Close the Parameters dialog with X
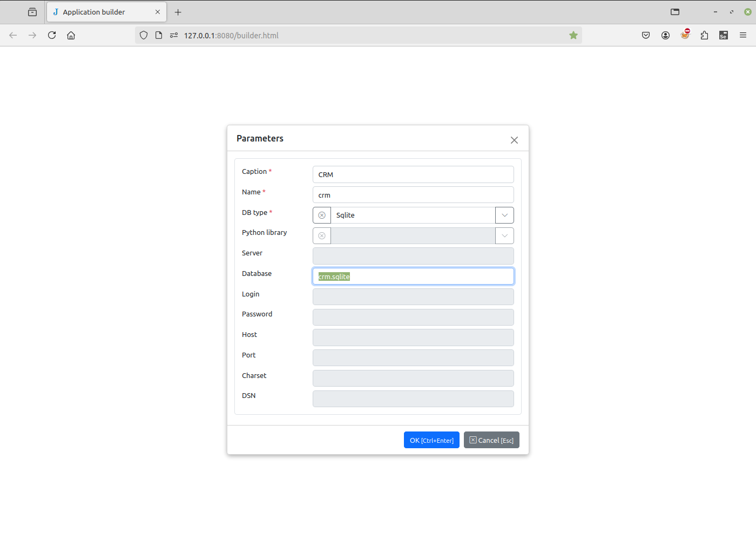The width and height of the screenshot is (756, 533). pyautogui.click(x=514, y=140)
